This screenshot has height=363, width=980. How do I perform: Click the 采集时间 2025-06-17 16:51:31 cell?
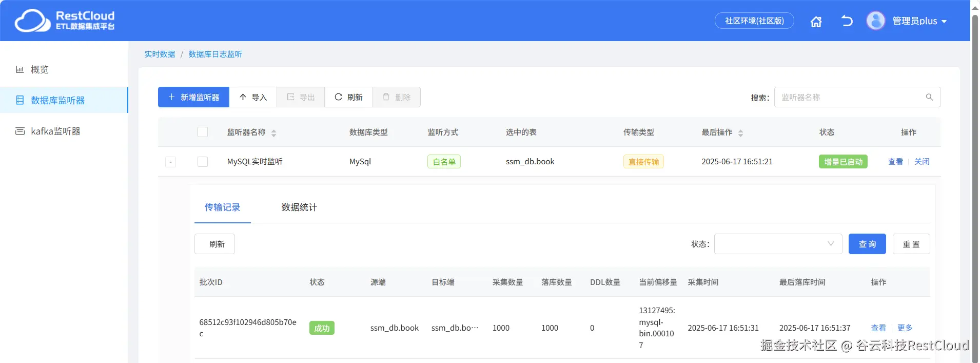pos(723,328)
